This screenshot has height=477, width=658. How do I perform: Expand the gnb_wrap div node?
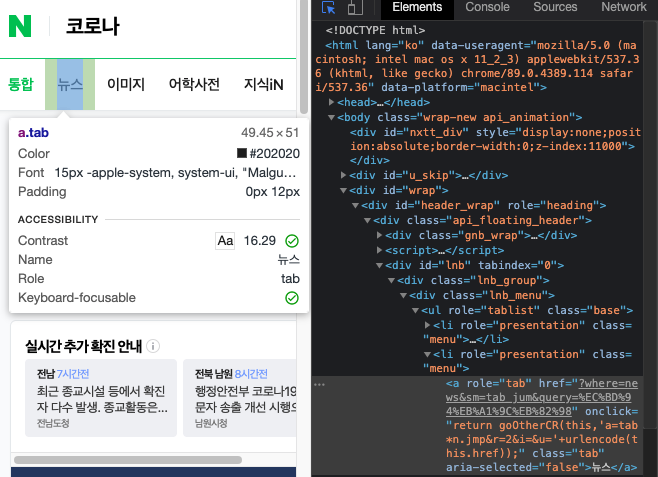(379, 235)
